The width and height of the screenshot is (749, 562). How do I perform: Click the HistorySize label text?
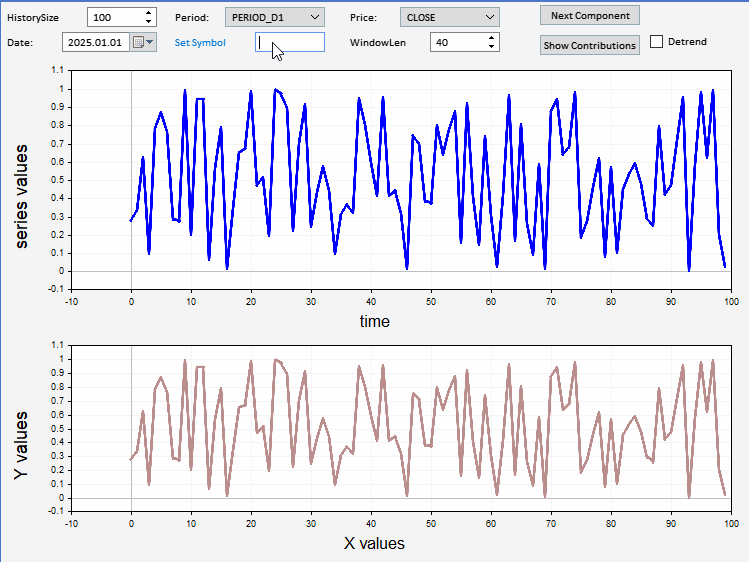pos(33,18)
